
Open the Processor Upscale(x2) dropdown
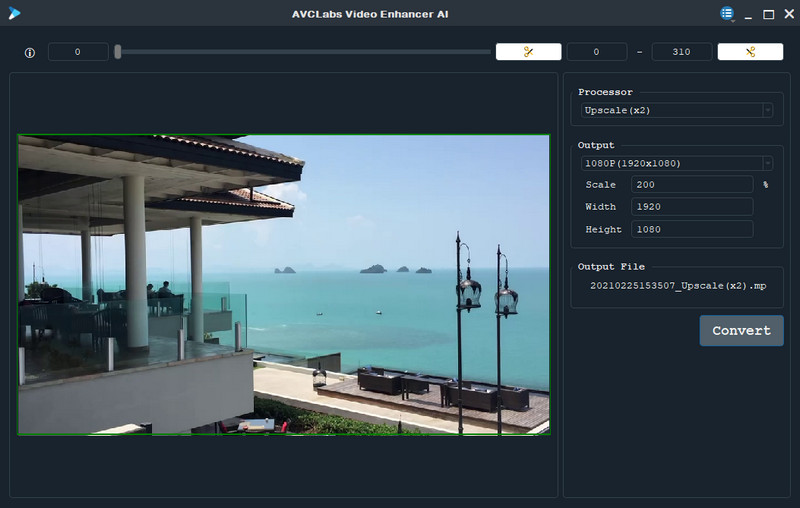coord(677,110)
